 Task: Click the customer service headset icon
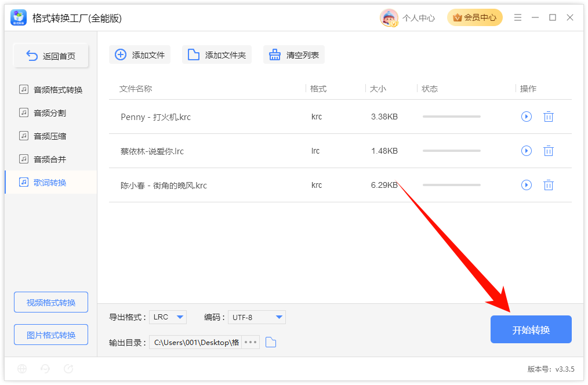pyautogui.click(x=45, y=369)
